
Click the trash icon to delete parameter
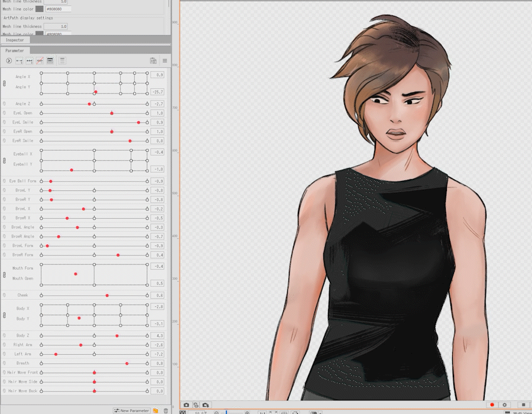166,410
